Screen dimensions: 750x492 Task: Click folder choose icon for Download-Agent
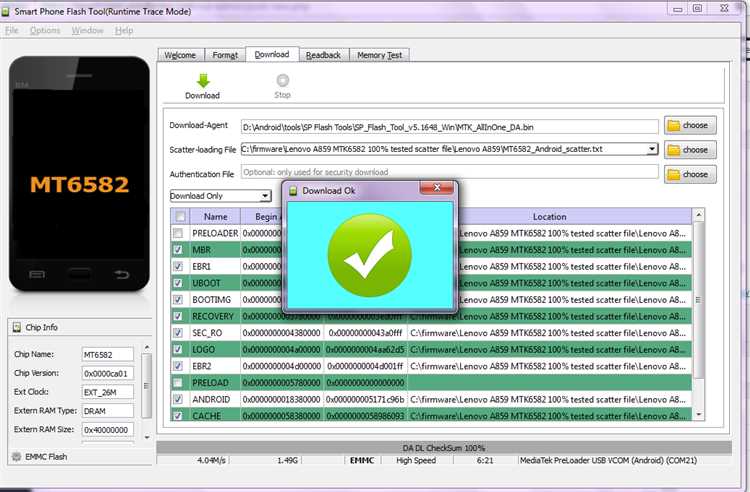pos(673,126)
